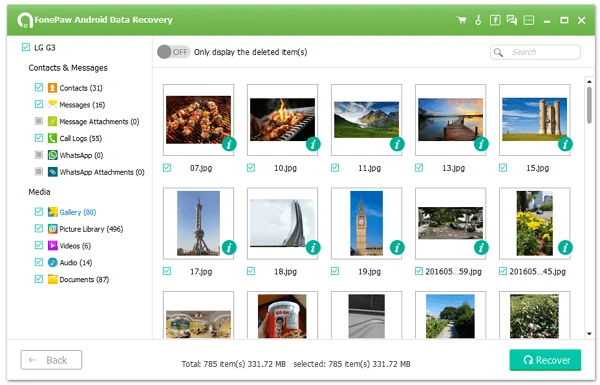Click the info icon on 17.jpg
This screenshot has height=385, width=600.
click(229, 248)
